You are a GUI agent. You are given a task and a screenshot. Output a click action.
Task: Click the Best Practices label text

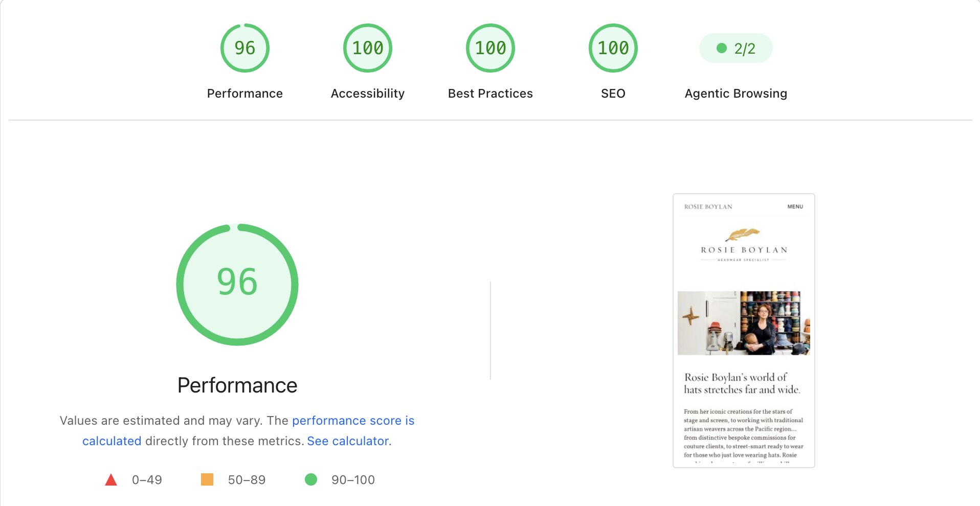(x=491, y=94)
